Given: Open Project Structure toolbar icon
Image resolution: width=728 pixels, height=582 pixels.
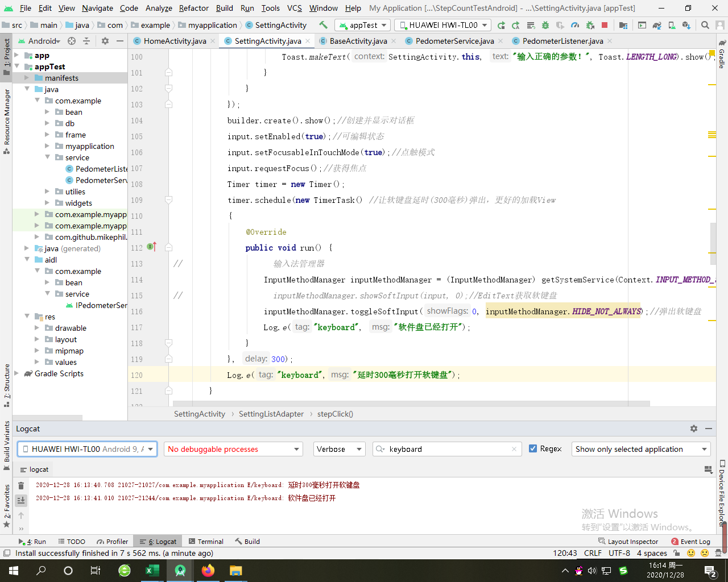Looking at the screenshot, I should click(623, 25).
